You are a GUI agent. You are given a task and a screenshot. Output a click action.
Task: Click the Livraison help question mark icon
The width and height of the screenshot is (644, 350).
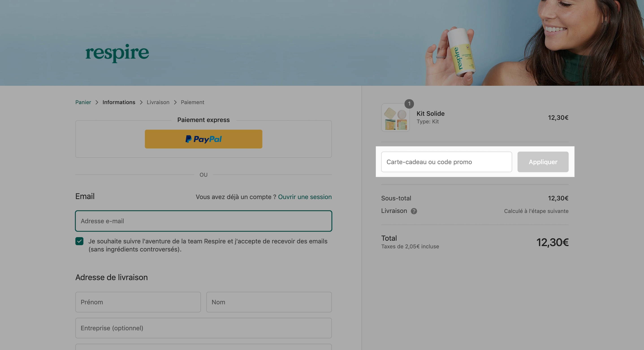coord(414,211)
